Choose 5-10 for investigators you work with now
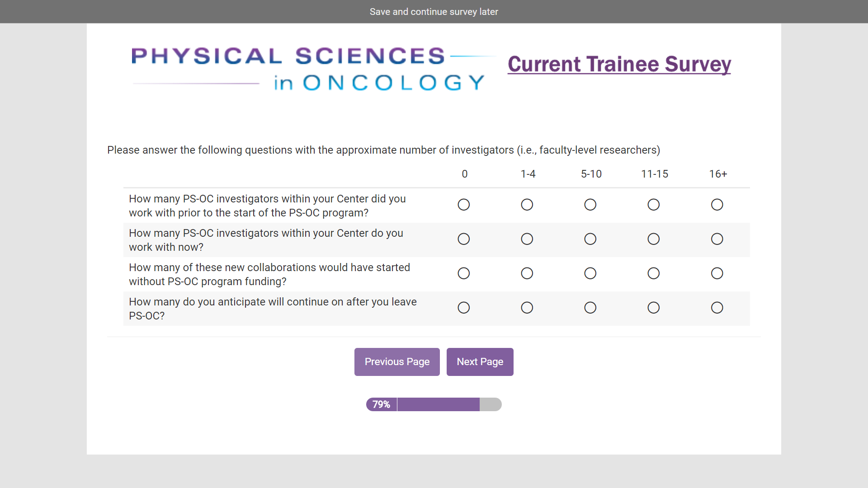This screenshot has height=488, width=868. [x=590, y=239]
